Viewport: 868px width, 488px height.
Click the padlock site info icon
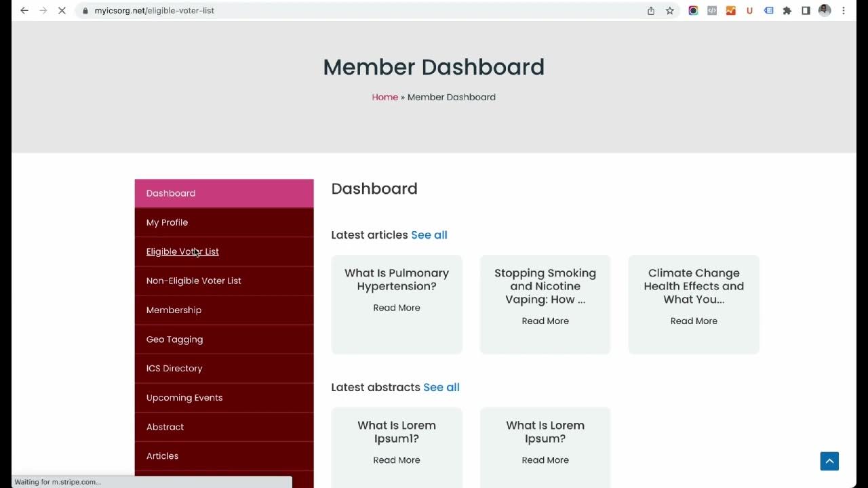click(85, 11)
